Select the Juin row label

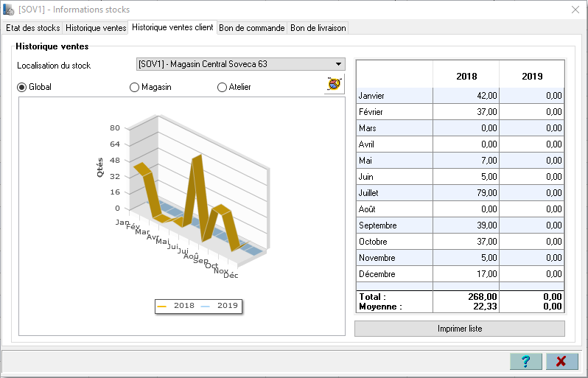(x=366, y=177)
